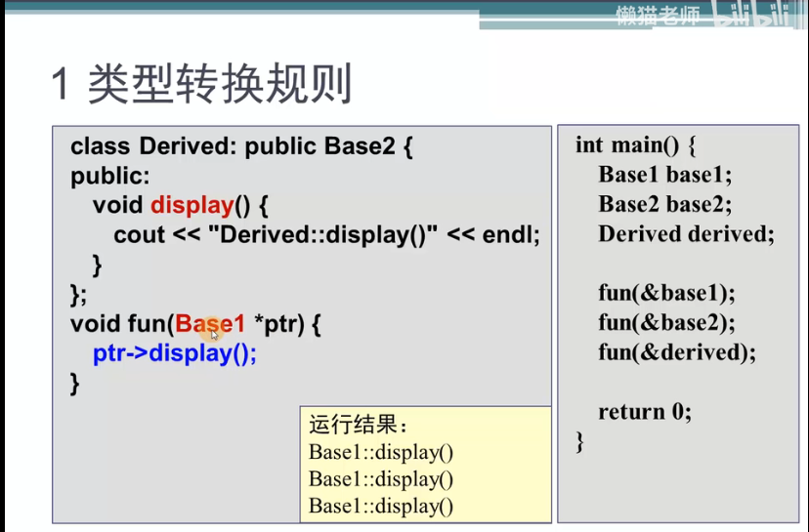Screen dimensions: 809x532
Task: Click the red "Base1" parameter type in fun
Action: (x=210, y=324)
